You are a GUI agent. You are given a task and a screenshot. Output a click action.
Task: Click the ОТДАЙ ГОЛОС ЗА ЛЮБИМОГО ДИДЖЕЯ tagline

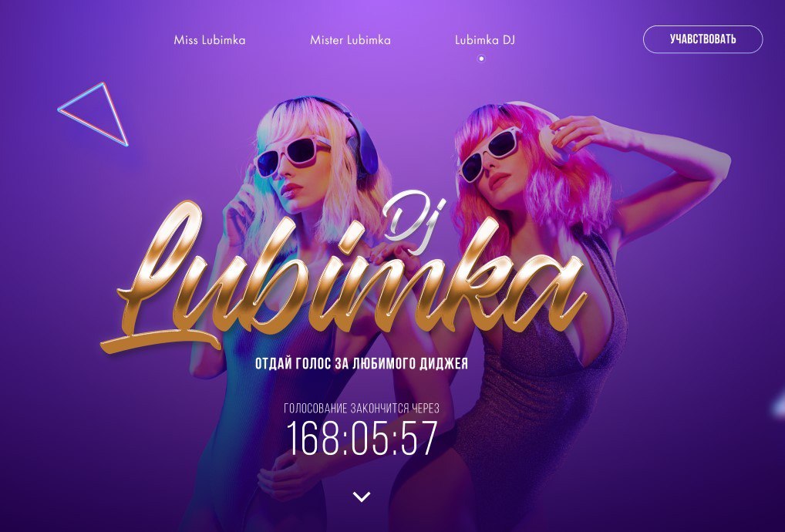tap(362, 363)
